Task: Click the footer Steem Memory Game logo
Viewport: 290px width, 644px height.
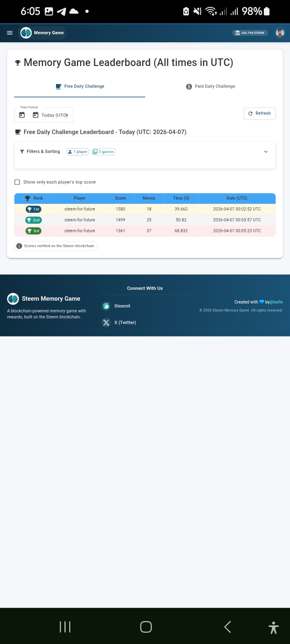Action: click(x=13, y=299)
